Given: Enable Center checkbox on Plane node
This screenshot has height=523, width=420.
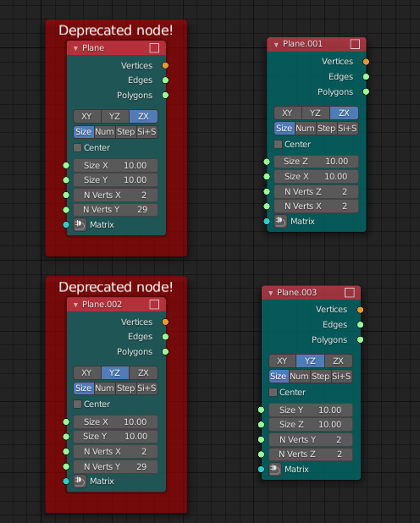Looking at the screenshot, I should click(x=77, y=147).
